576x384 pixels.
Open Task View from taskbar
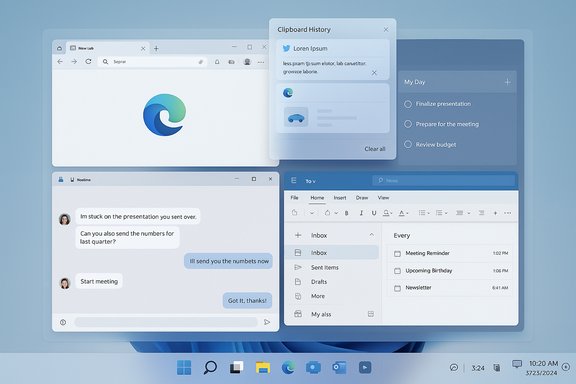click(x=236, y=367)
